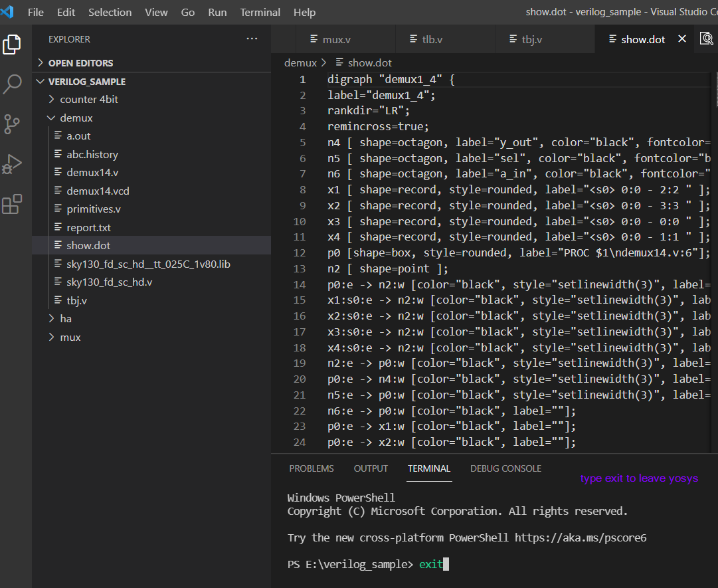Click the file icon in tlb.v tab
Viewport: 718px width, 588px height.
point(414,39)
